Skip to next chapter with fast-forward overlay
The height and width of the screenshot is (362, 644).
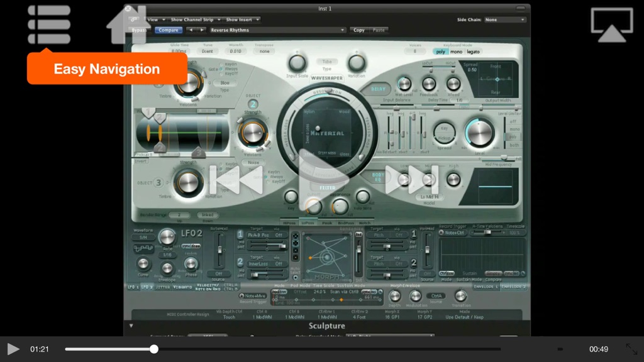tap(412, 180)
